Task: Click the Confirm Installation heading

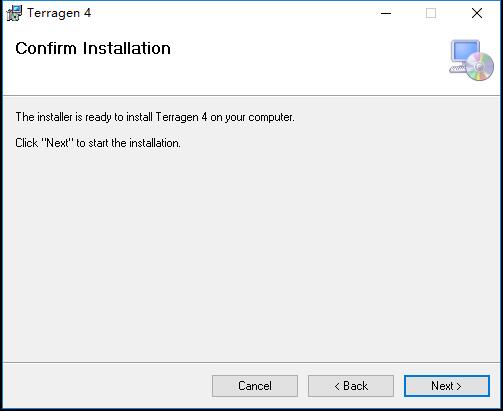Action: coord(93,48)
